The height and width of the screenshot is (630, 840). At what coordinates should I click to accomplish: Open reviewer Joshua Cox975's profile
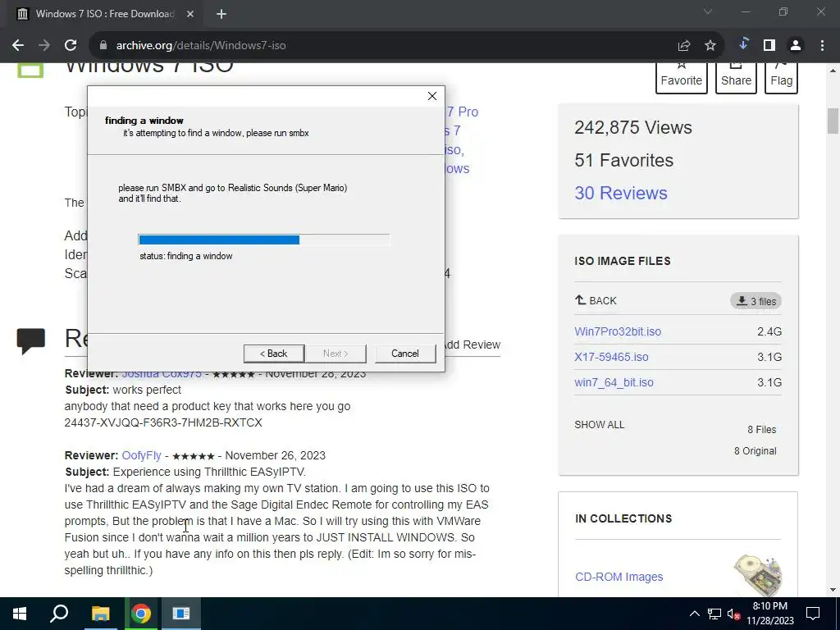pos(162,374)
